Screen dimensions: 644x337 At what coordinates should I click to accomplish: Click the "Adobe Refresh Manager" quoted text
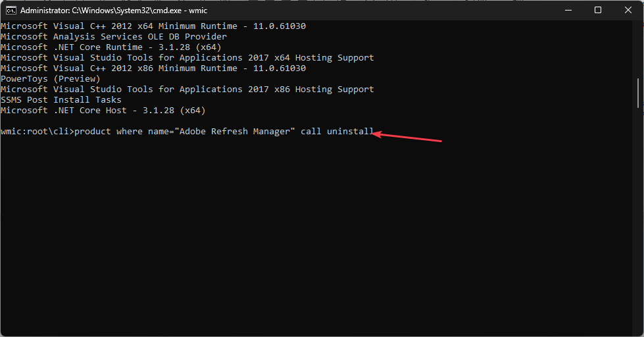coord(235,132)
